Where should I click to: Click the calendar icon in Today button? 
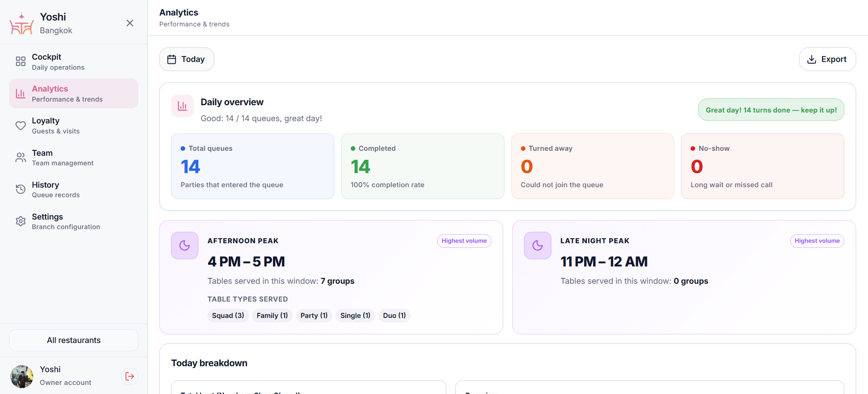tap(172, 59)
